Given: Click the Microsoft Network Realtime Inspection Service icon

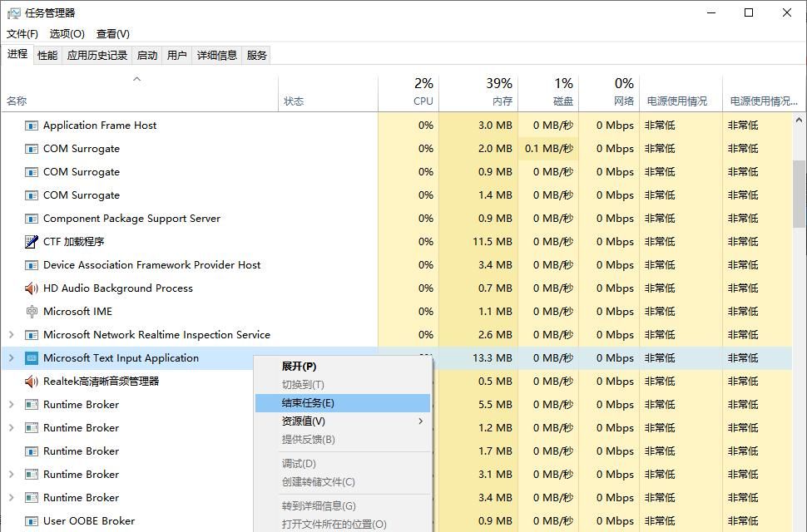Looking at the screenshot, I should point(31,334).
